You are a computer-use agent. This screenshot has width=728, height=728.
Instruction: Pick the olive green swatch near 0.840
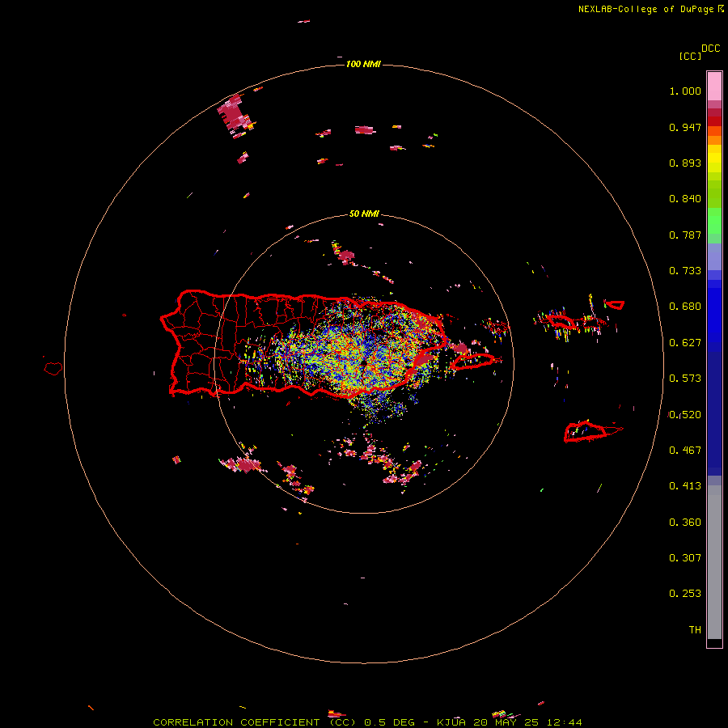714,193
